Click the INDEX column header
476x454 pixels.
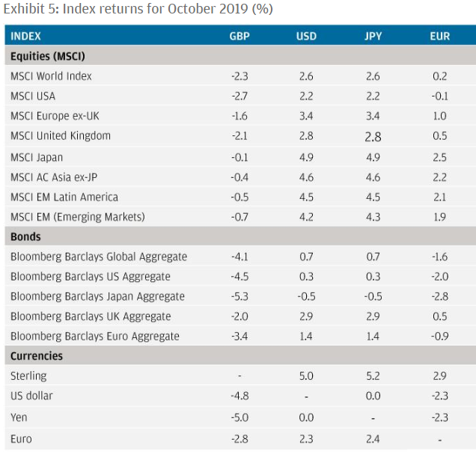[x=25, y=37]
